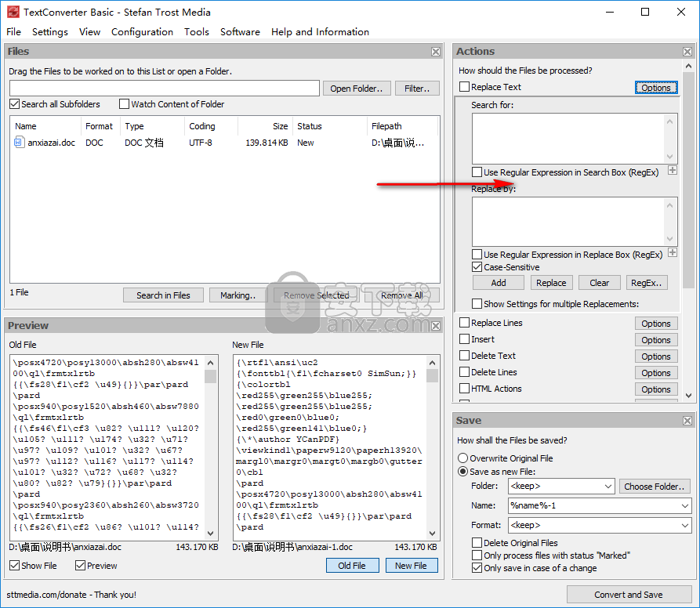This screenshot has width=700, height=608.
Task: Enable the Insert action checkbox
Action: pyautogui.click(x=464, y=339)
